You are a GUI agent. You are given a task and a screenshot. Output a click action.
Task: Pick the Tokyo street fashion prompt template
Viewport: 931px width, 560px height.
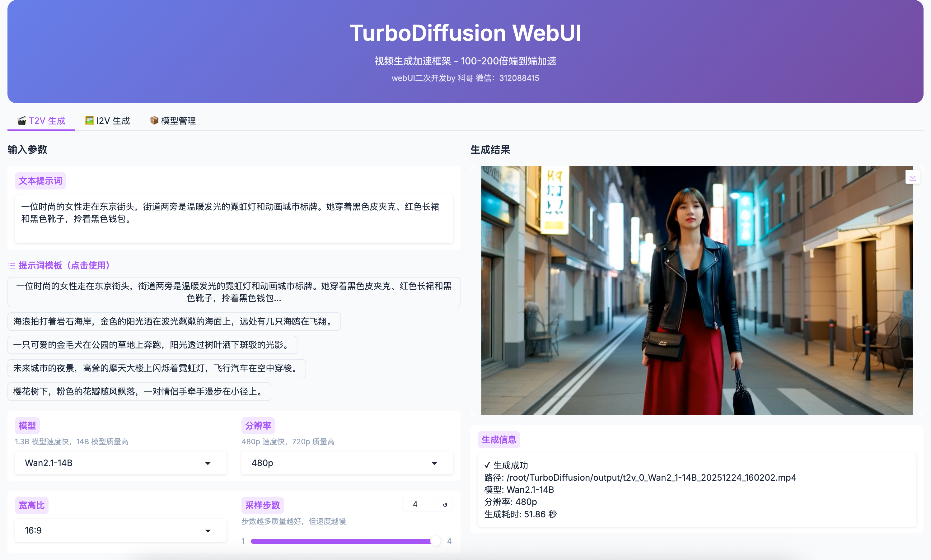(234, 292)
